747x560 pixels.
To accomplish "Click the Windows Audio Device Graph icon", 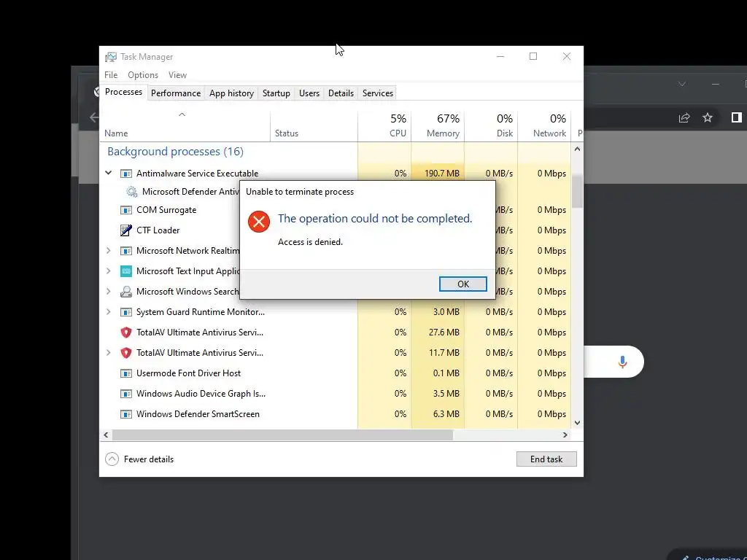I will pos(125,394).
